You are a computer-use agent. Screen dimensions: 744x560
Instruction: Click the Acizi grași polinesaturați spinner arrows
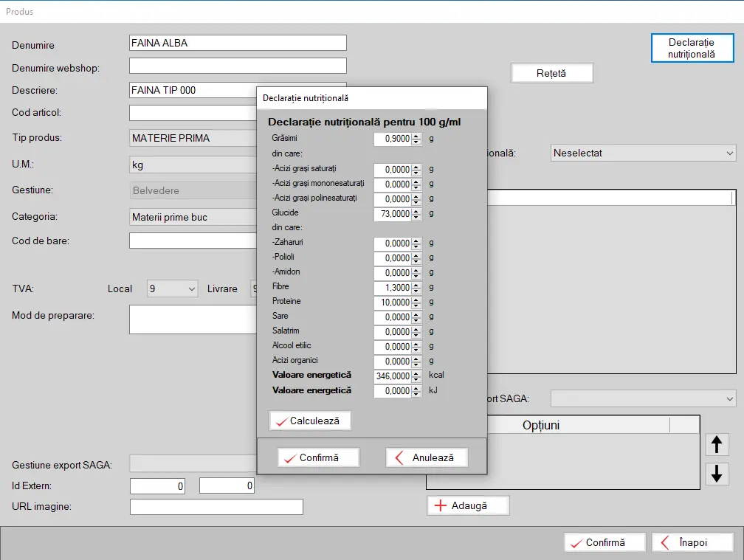pyautogui.click(x=416, y=199)
